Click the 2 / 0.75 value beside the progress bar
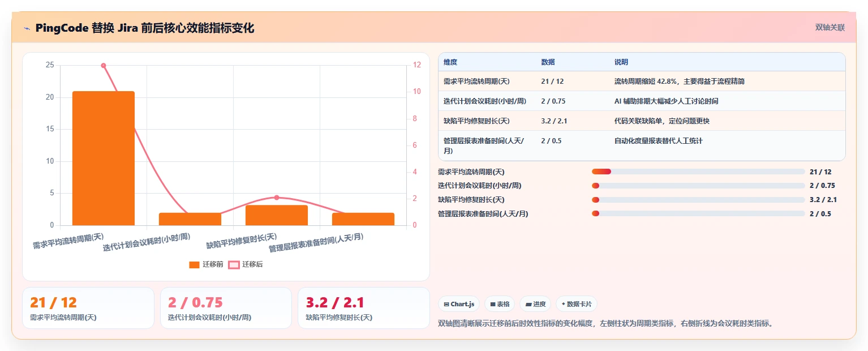 pos(822,186)
